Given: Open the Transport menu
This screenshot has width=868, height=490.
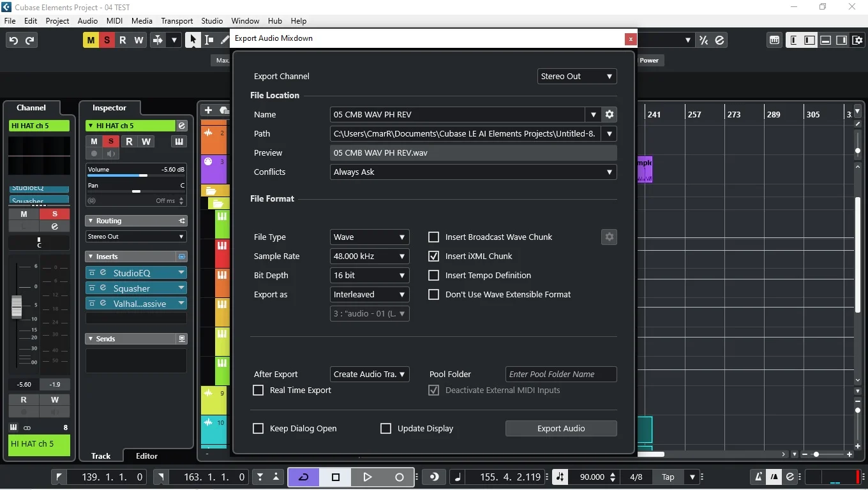Looking at the screenshot, I should [177, 20].
